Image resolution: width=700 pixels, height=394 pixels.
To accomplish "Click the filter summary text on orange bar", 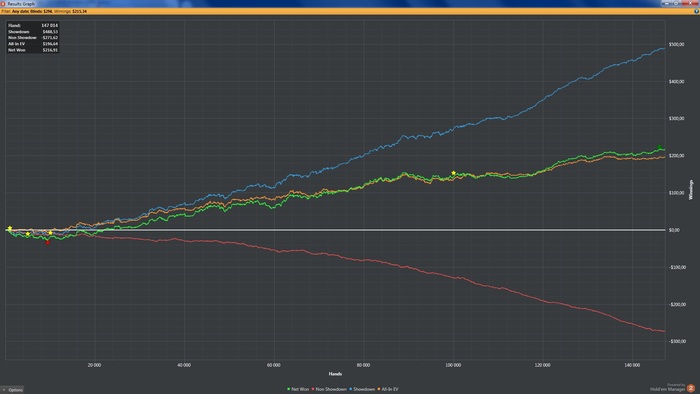I will point(44,11).
